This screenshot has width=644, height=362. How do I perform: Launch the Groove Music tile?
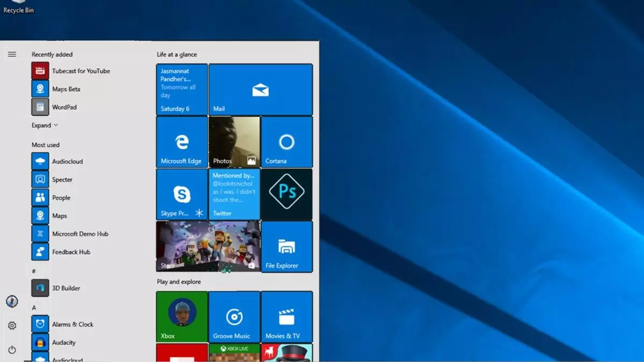(x=234, y=316)
